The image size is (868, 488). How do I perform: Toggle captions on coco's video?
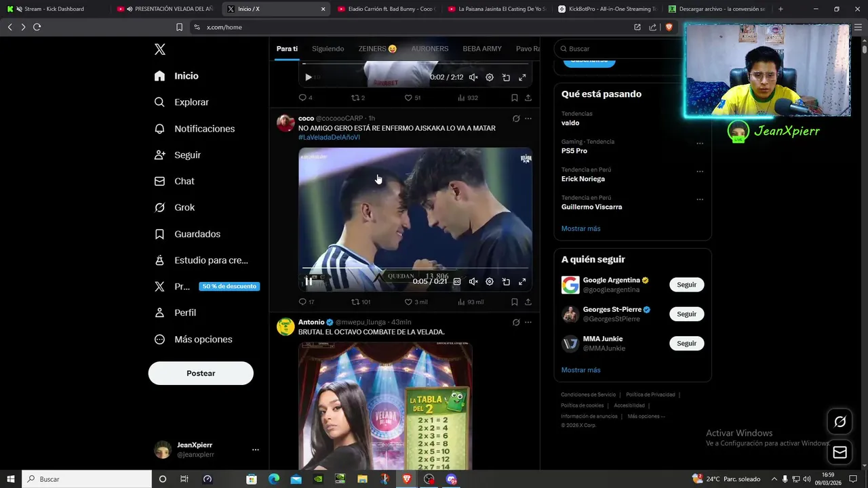coord(457,281)
